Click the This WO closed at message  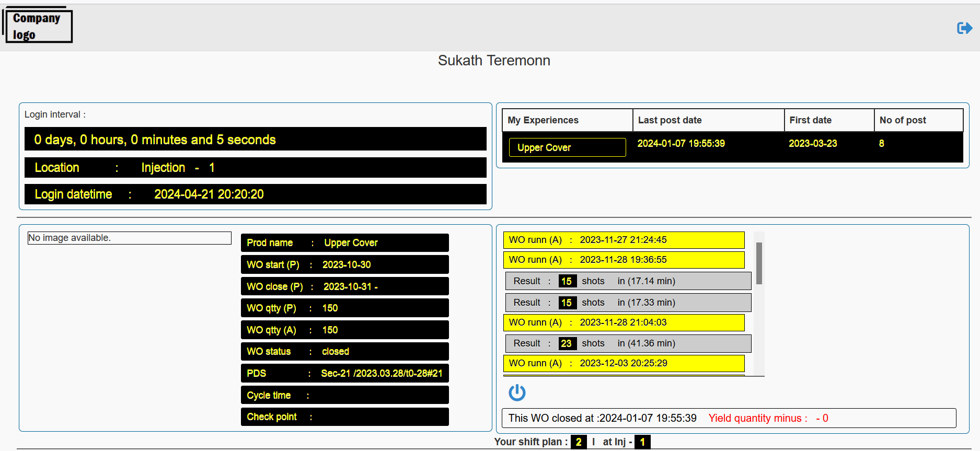(603, 418)
